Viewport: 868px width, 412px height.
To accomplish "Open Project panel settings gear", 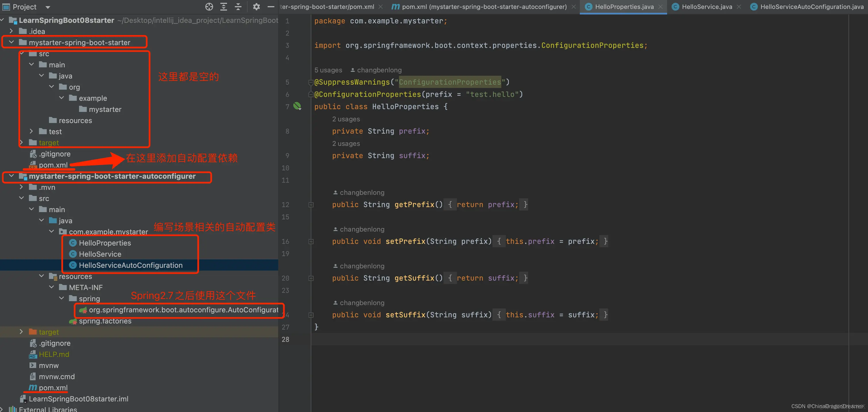I will 256,7.
